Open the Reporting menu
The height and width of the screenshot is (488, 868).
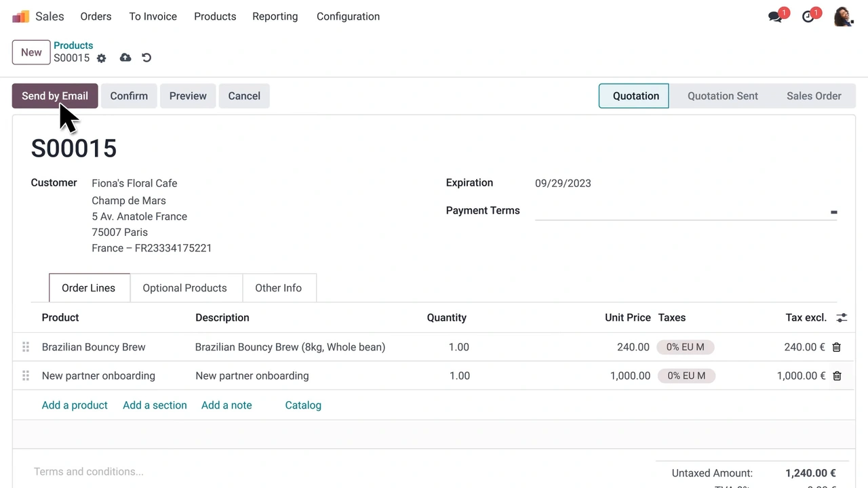tap(275, 16)
